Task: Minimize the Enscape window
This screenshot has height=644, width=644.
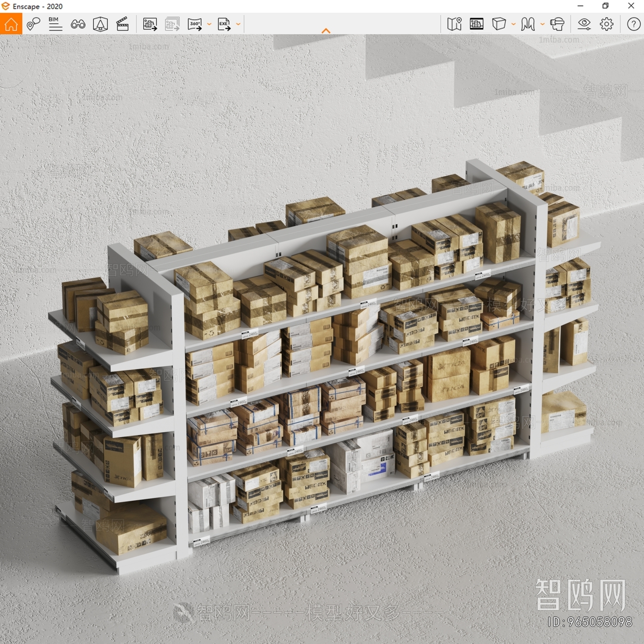Action: 580,6
